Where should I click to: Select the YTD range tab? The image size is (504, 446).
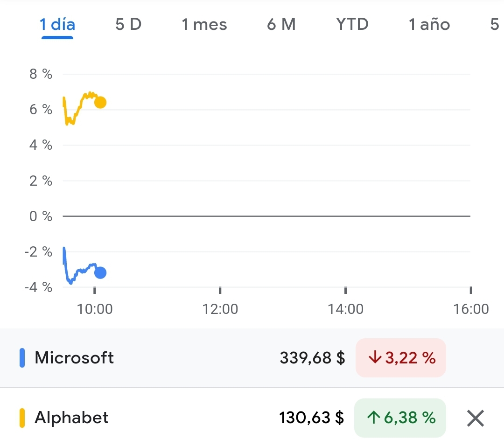click(352, 24)
